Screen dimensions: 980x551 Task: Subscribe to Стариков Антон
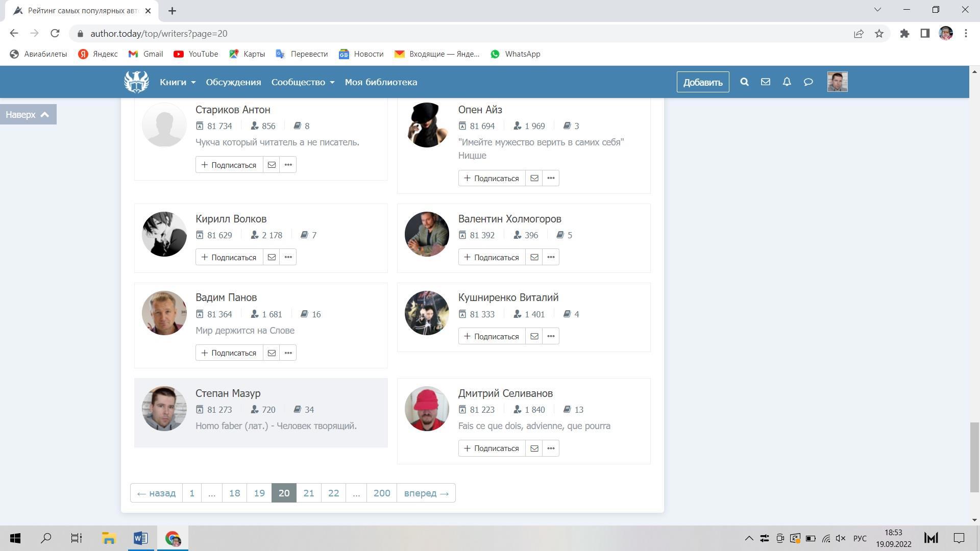(x=229, y=165)
